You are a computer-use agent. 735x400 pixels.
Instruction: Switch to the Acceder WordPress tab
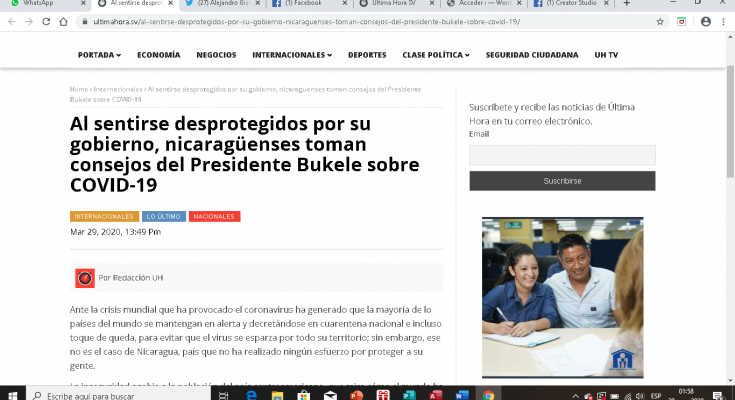[x=484, y=3]
